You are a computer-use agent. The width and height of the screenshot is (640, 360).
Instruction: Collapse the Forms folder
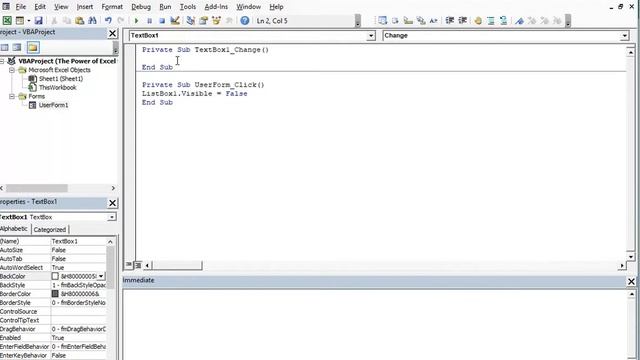pos(12,96)
